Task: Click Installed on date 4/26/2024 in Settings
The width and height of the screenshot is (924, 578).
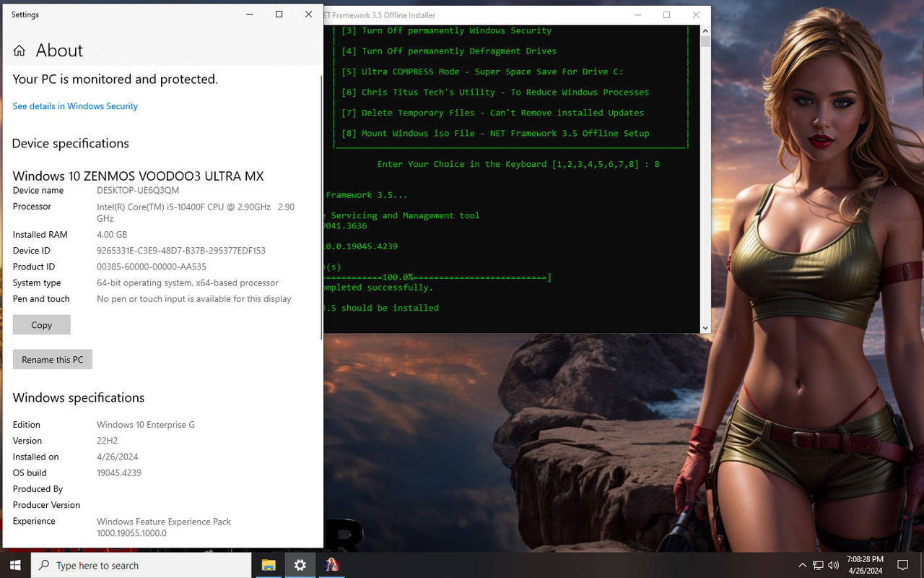Action: point(118,457)
